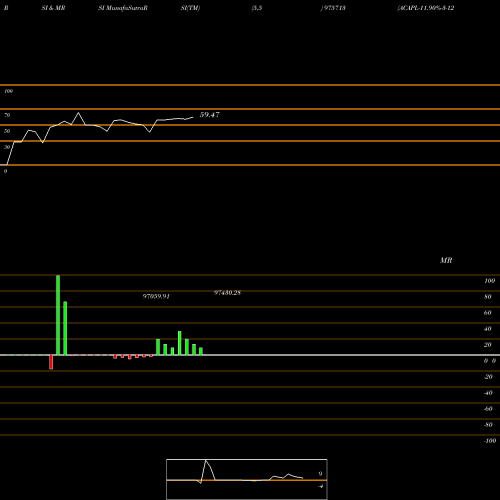Image resolution: width=500 pixels, height=500 pixels.
Task: Click the -4 label in mini chart
Action: [320, 486]
